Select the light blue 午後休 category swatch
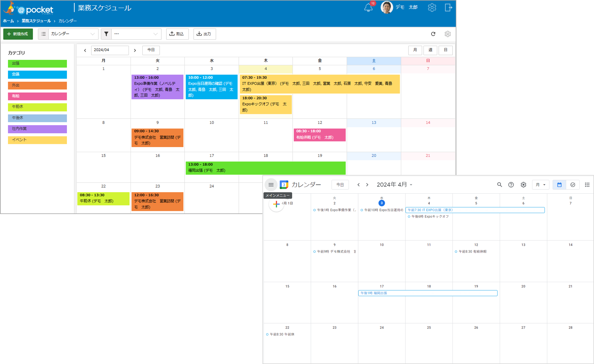Screen dimensions: 594x364 (x=37, y=118)
